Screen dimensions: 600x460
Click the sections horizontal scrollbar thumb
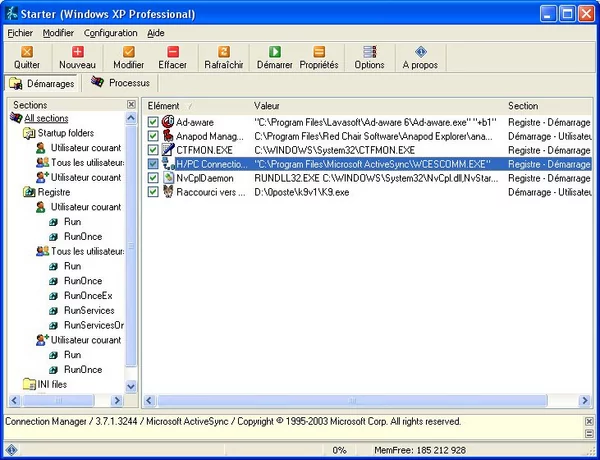(x=58, y=400)
